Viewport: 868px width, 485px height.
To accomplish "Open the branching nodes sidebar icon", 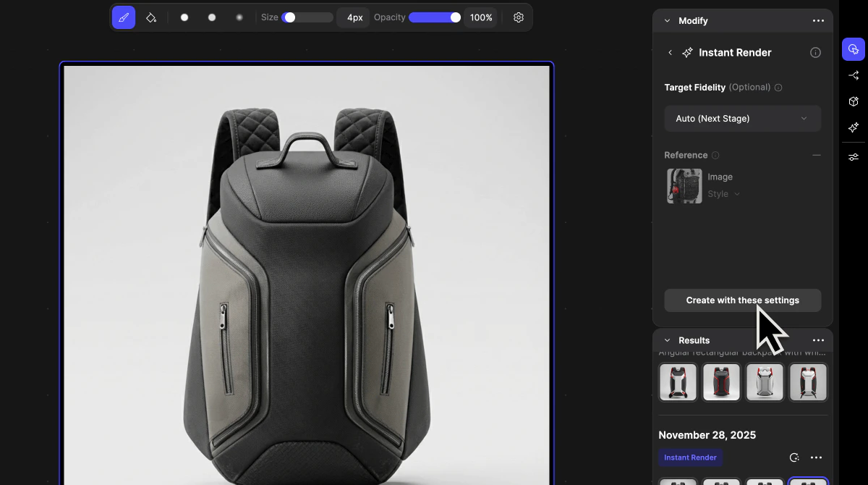I will point(854,75).
